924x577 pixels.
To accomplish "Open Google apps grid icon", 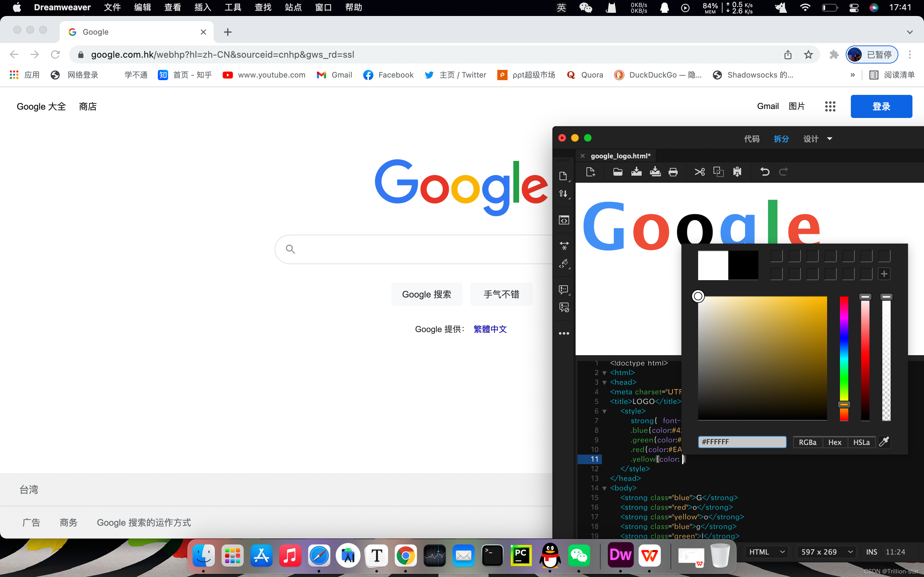I will coord(830,106).
